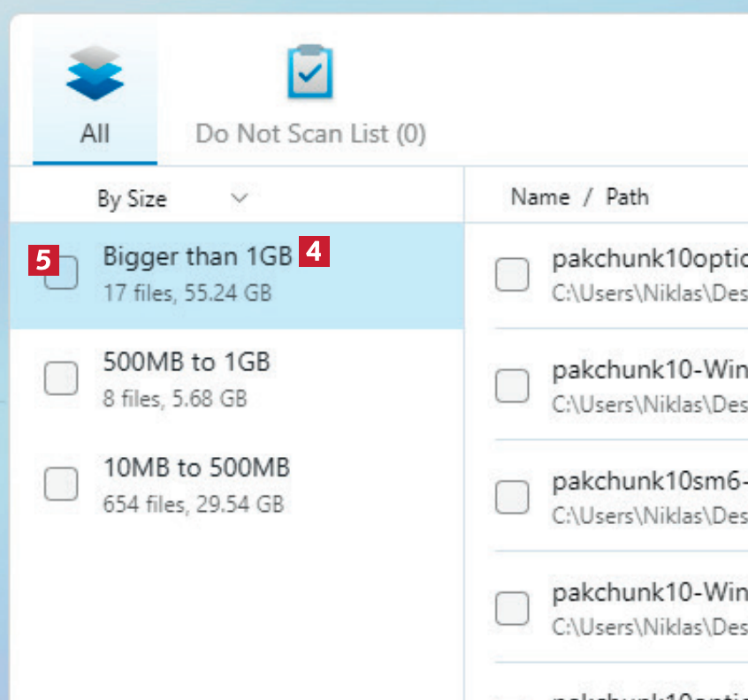The height and width of the screenshot is (700, 748).
Task: Tick the checkbox for pakchunk10sm6 file
Action: 513,498
